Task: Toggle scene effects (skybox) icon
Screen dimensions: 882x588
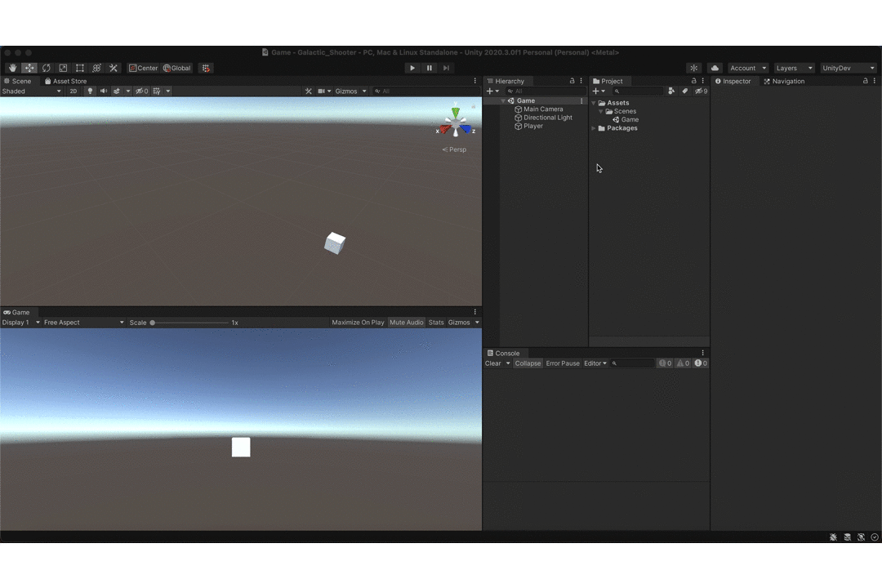Action: (x=117, y=91)
